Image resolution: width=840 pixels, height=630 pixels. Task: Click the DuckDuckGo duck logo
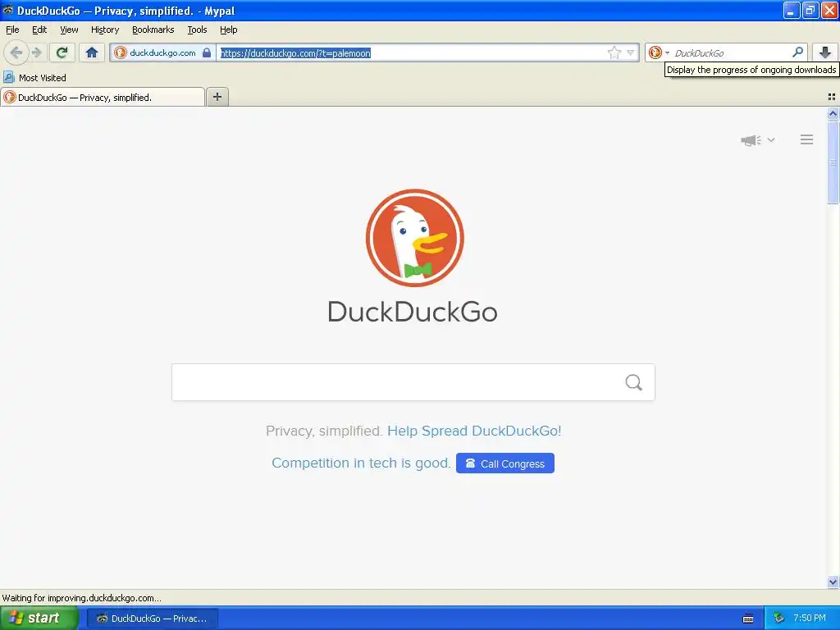pos(414,238)
